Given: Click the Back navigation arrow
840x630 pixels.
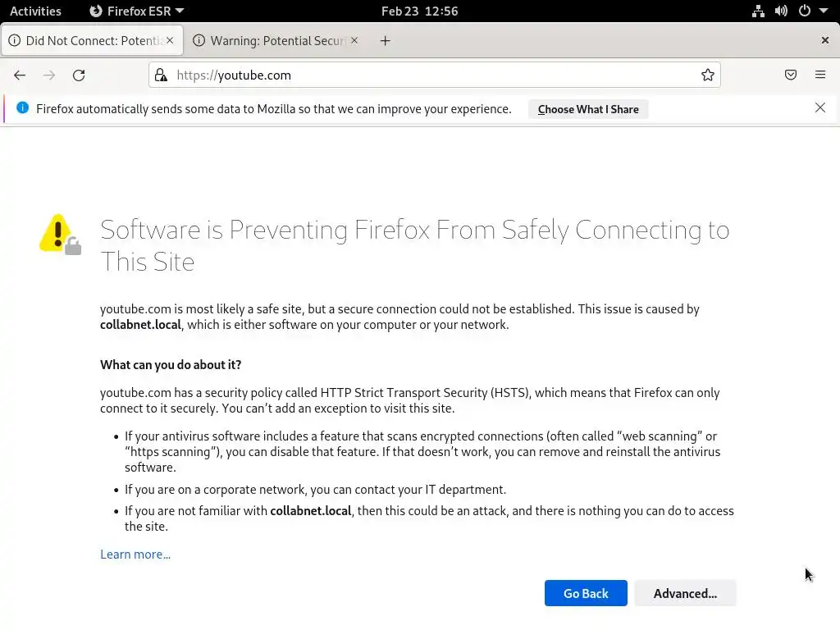Looking at the screenshot, I should (20, 75).
